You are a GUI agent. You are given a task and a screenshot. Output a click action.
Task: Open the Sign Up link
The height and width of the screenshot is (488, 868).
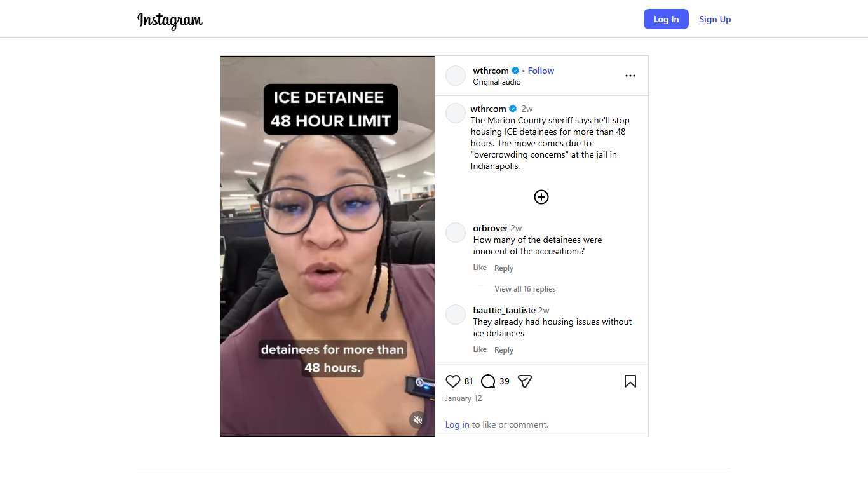[715, 19]
